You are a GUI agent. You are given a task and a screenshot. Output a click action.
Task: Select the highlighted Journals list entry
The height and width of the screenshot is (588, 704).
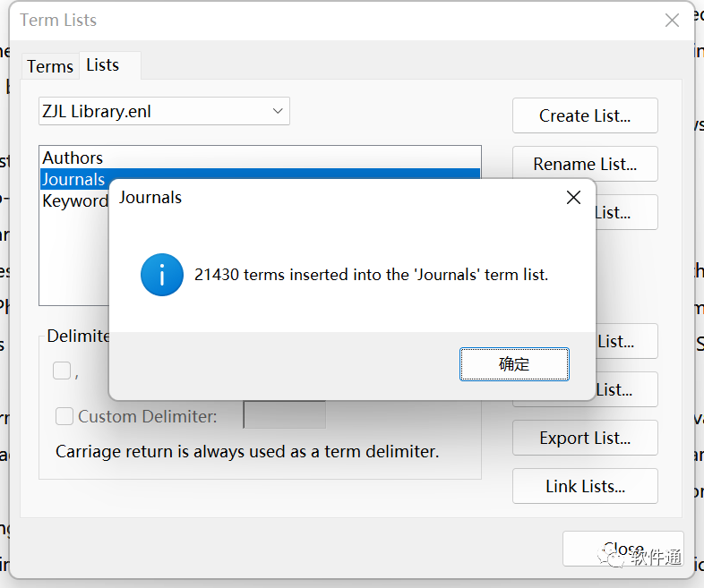(73, 179)
